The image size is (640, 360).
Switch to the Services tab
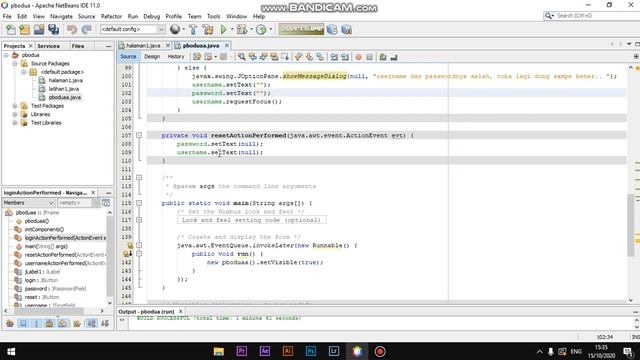tap(48, 46)
